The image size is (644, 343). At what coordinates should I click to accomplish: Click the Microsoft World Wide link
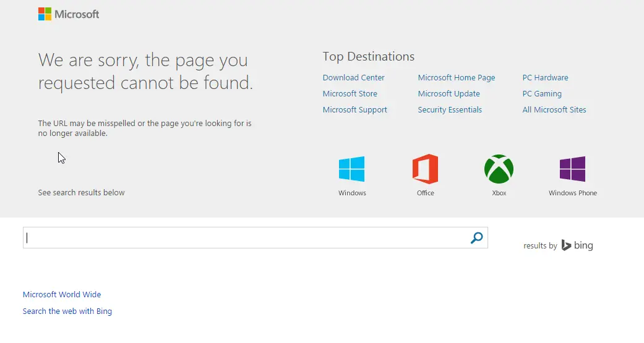tap(62, 295)
